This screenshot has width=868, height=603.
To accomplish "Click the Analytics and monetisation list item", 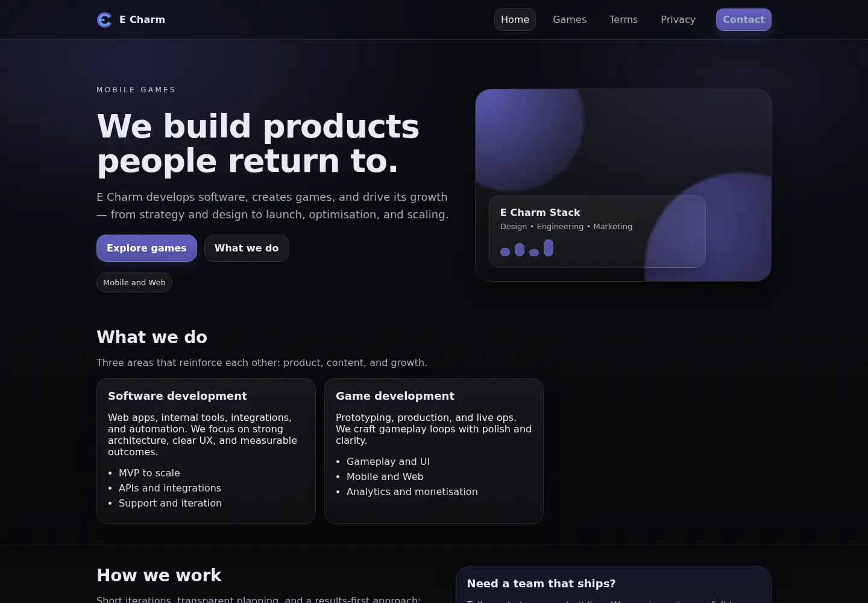I will click(412, 491).
